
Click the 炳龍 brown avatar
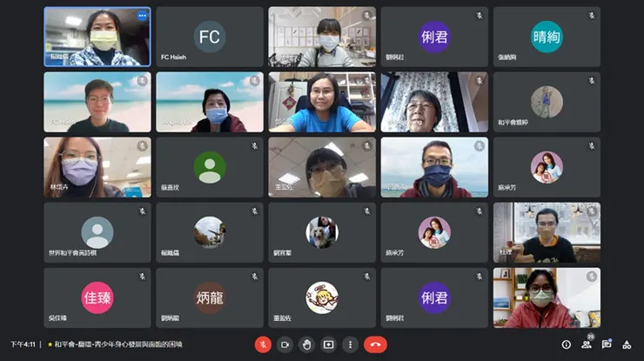pyautogui.click(x=210, y=297)
